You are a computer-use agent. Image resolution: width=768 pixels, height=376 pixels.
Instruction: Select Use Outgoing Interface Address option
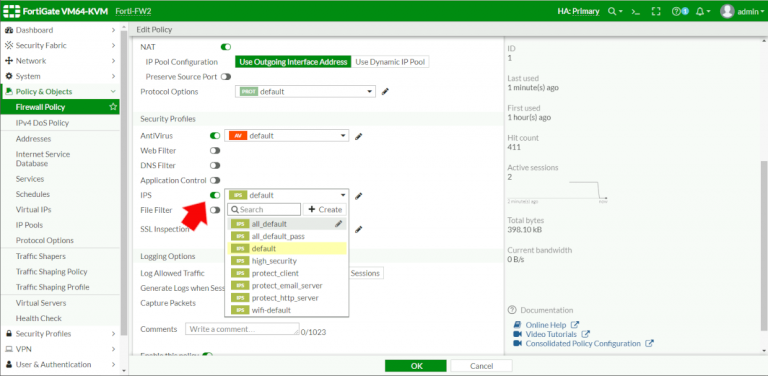293,62
